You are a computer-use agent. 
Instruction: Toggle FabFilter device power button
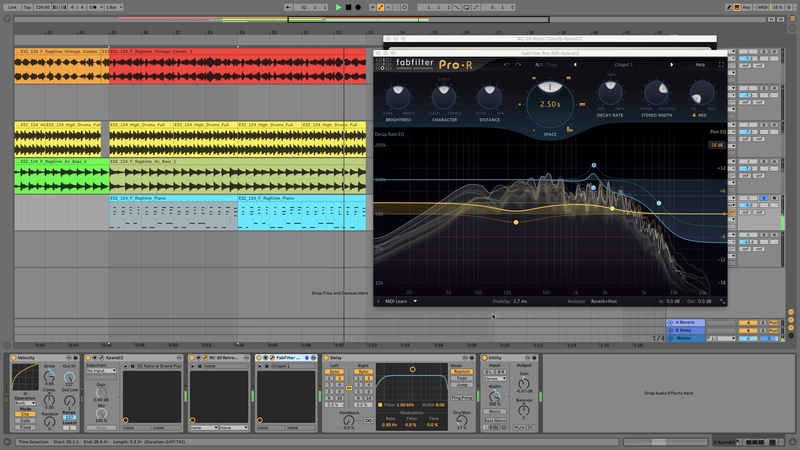coord(259,358)
